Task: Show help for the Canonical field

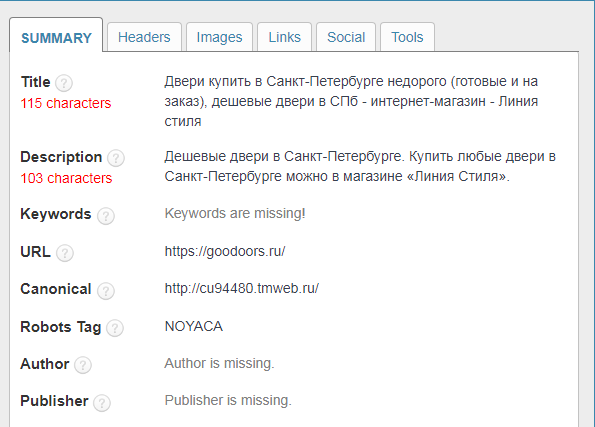Action: pos(106,291)
